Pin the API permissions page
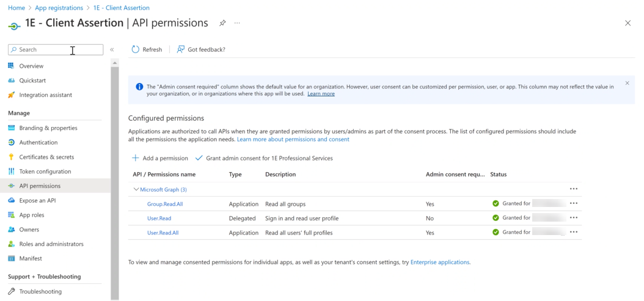 [x=222, y=23]
